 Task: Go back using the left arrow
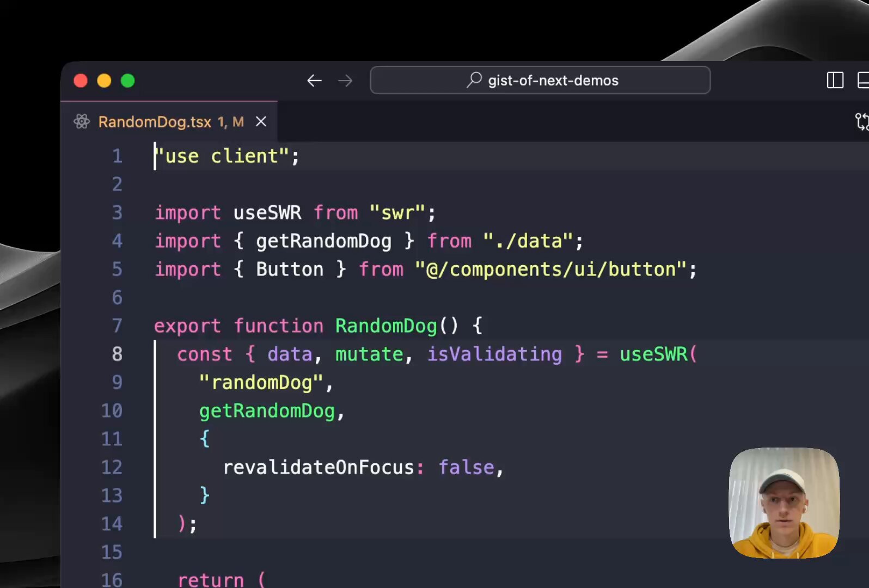(314, 81)
